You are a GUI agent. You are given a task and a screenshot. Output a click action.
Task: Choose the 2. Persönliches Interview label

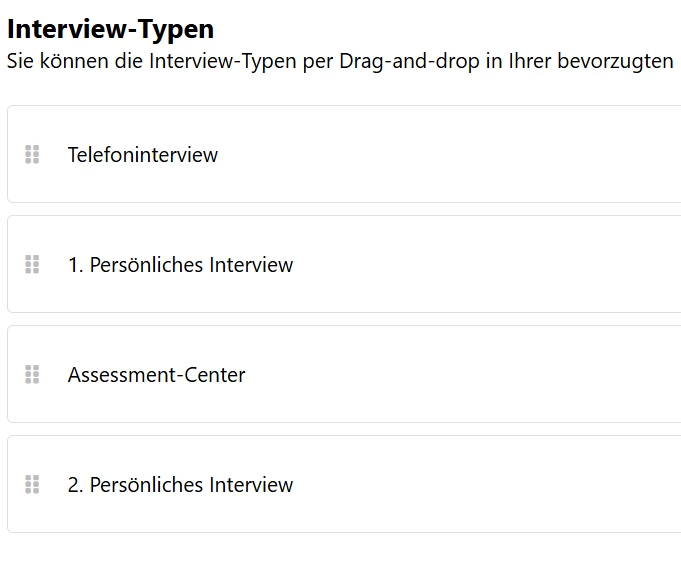point(180,485)
